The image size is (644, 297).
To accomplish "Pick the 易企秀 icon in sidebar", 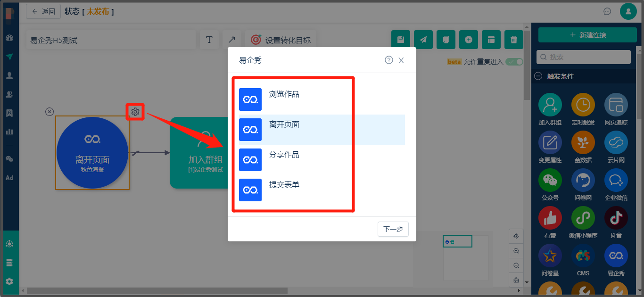I will (x=616, y=256).
